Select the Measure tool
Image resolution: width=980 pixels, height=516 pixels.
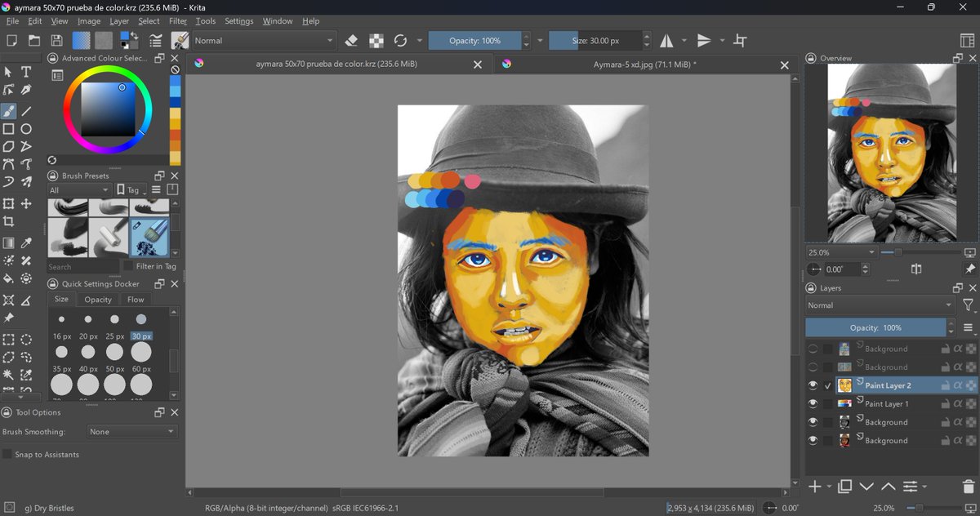point(26,300)
